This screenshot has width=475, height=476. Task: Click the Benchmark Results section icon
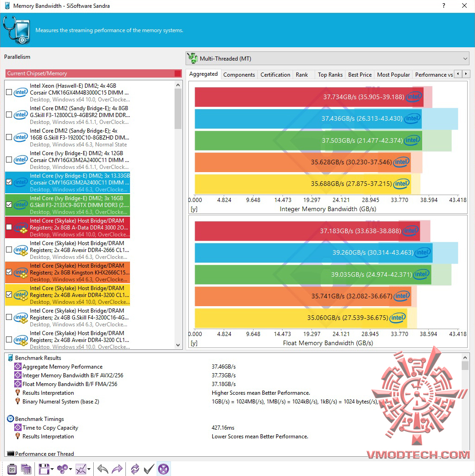pos(10,358)
